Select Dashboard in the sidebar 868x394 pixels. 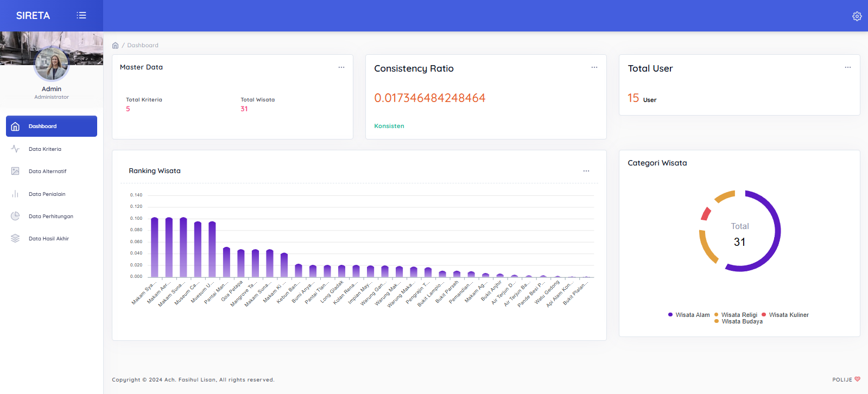[52, 126]
